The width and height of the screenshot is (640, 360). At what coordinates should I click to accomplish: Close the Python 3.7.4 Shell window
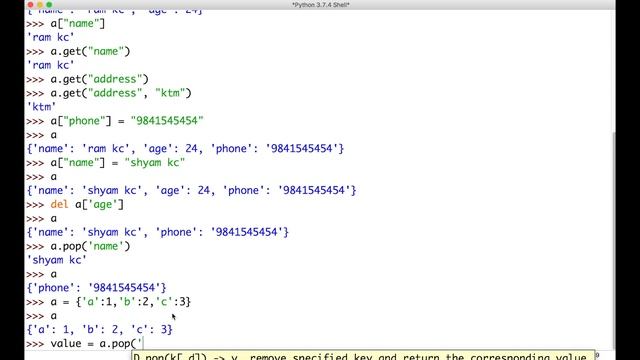click(31, 4)
